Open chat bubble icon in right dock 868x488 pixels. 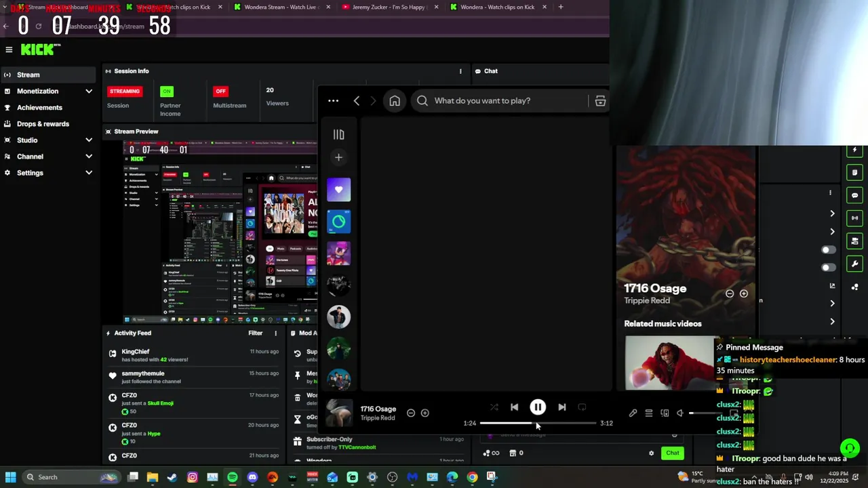coord(854,196)
